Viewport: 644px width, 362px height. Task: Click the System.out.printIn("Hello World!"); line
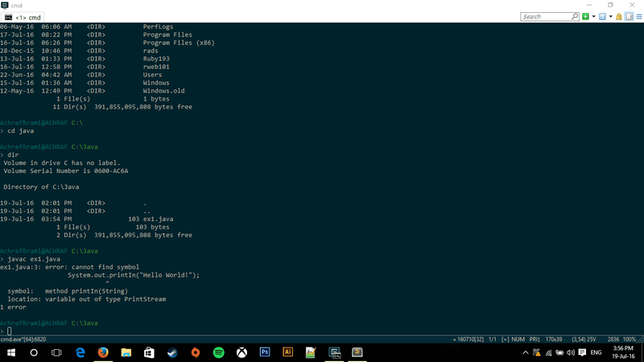point(134,275)
